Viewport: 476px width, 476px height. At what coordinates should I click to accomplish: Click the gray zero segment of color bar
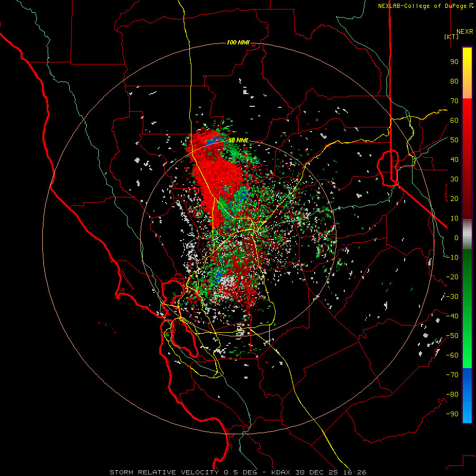click(x=467, y=234)
